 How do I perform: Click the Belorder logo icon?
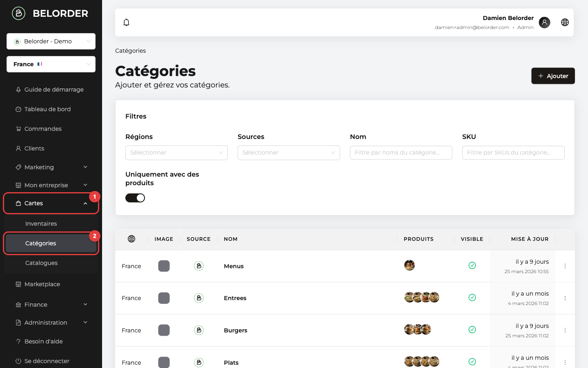pos(18,13)
